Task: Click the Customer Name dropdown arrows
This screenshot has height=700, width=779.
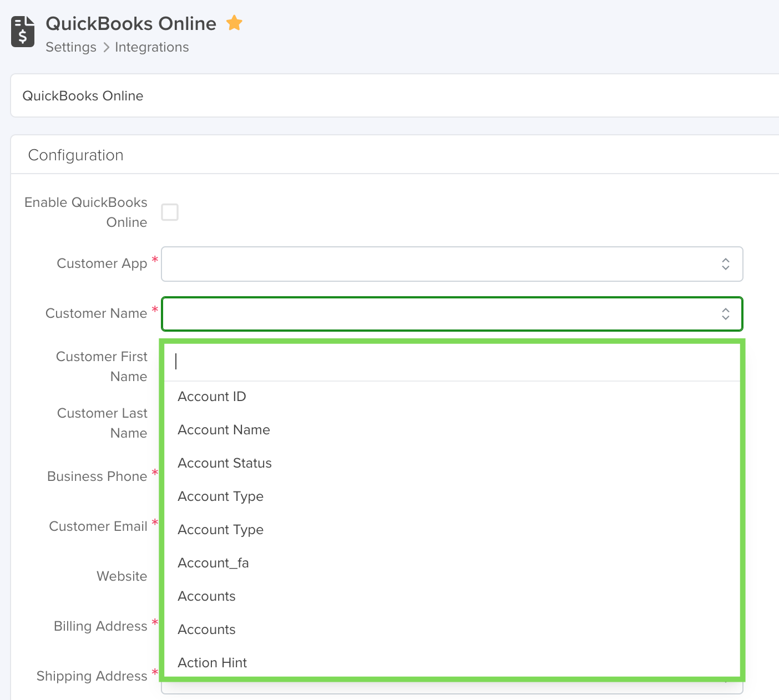Action: [726, 314]
